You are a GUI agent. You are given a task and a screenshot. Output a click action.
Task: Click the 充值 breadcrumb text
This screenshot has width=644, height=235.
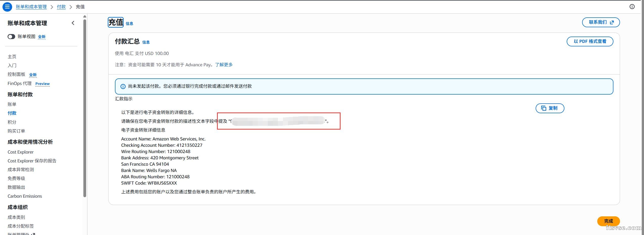pyautogui.click(x=80, y=7)
